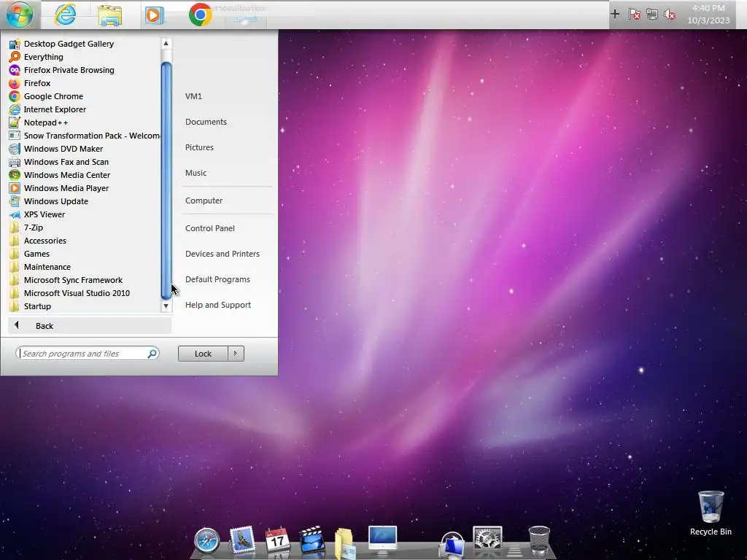The width and height of the screenshot is (747, 560).
Task: Click Windows Media Player list icon
Action: (15, 188)
